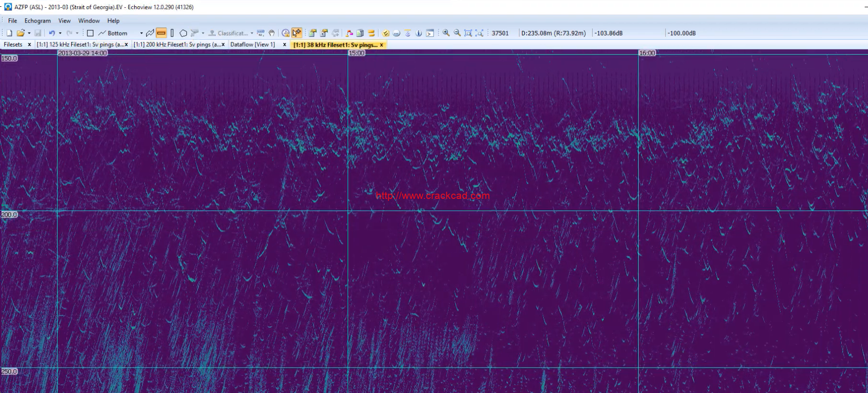The image size is (868, 393).
Task: Click the 250.0 depth grid label
Action: [x=9, y=372]
